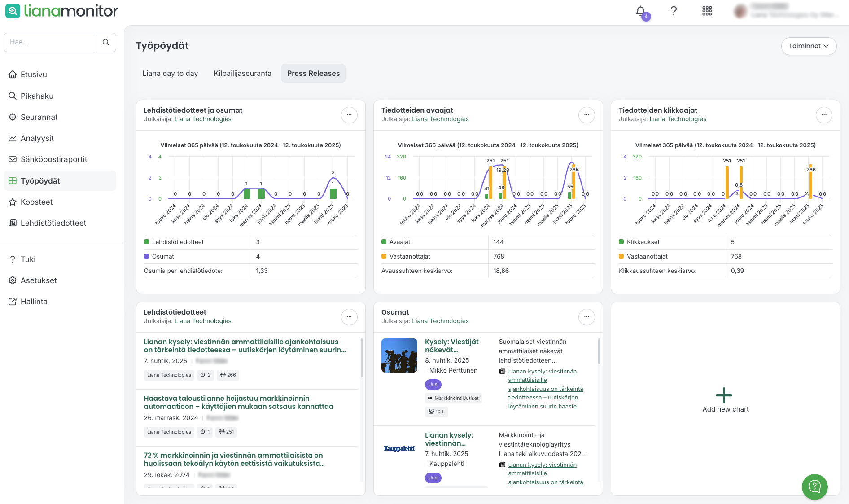Toggle the green Klikkaukset legend swatch
Screen dimensions: 849x504
[621, 242]
